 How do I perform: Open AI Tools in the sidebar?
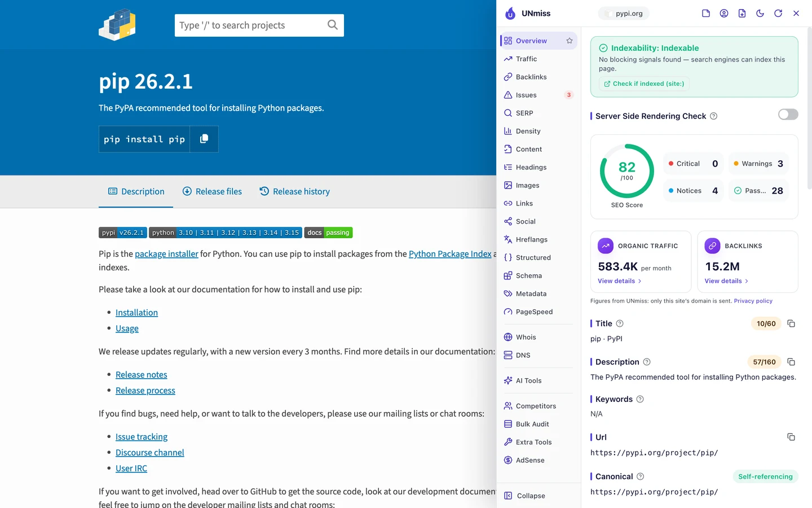coord(539,380)
